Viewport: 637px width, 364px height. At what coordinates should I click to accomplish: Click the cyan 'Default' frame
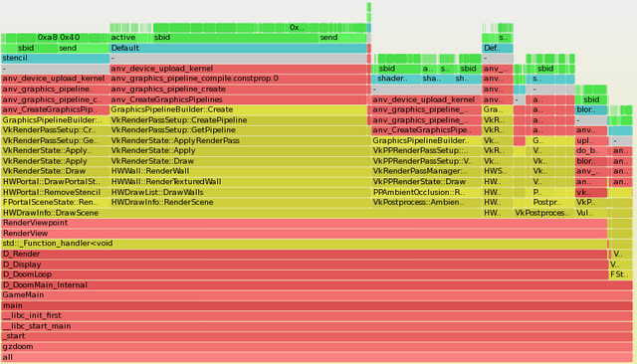click(239, 48)
